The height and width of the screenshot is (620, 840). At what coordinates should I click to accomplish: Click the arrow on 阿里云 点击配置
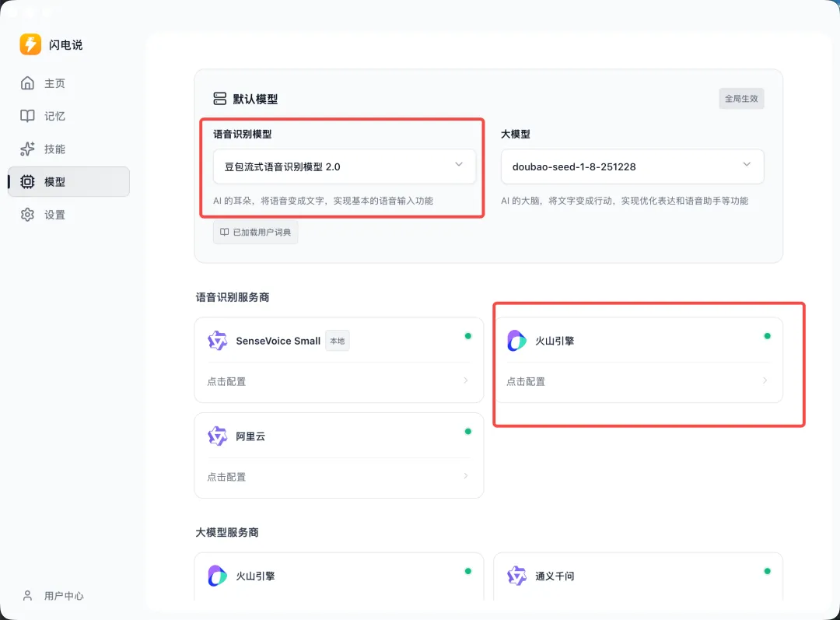coord(466,476)
